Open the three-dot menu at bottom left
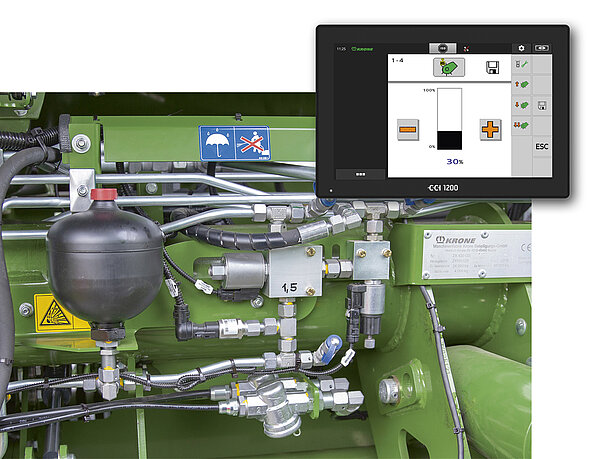Viewport: 600px width, 459px height. (358, 173)
